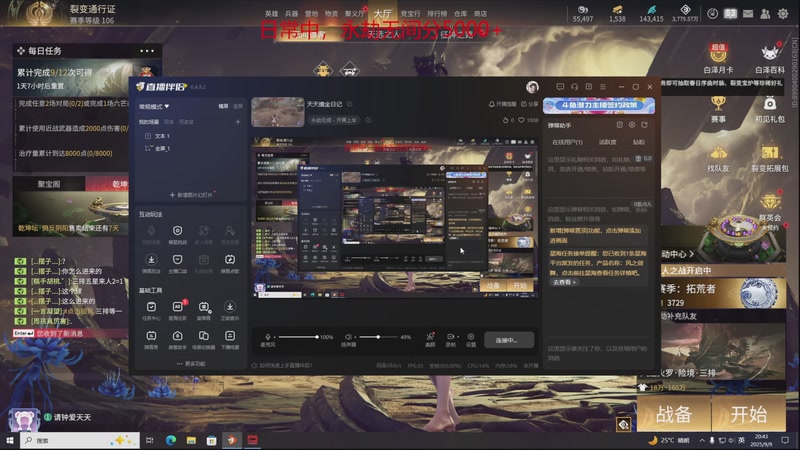Select the 文本 1 source row
Image resolution: width=800 pixels, height=450 pixels.
(189, 136)
